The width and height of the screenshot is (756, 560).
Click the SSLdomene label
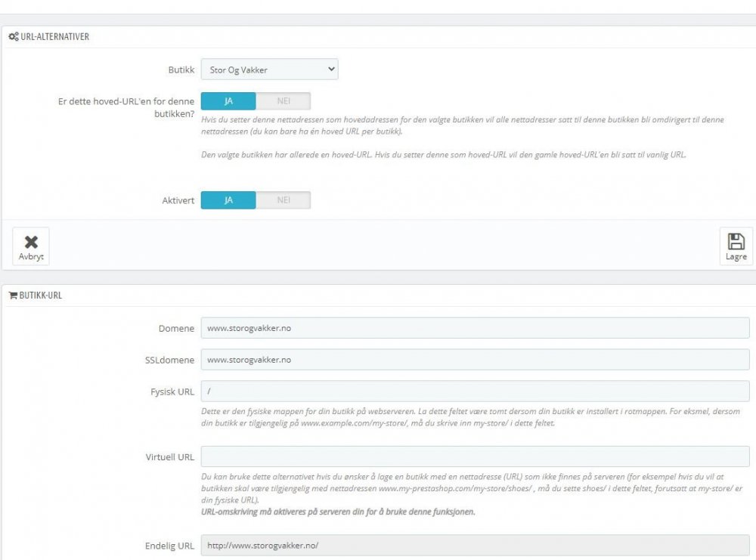(169, 360)
